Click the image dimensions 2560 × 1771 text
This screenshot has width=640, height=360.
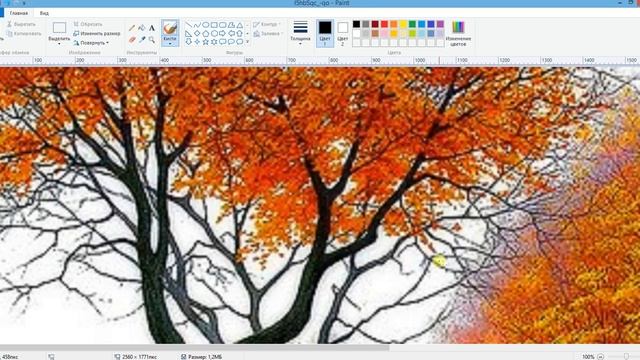point(139,357)
